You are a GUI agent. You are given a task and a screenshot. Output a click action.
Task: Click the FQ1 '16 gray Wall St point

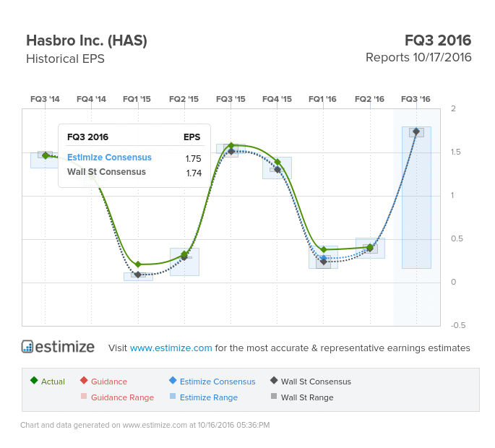[x=324, y=262]
